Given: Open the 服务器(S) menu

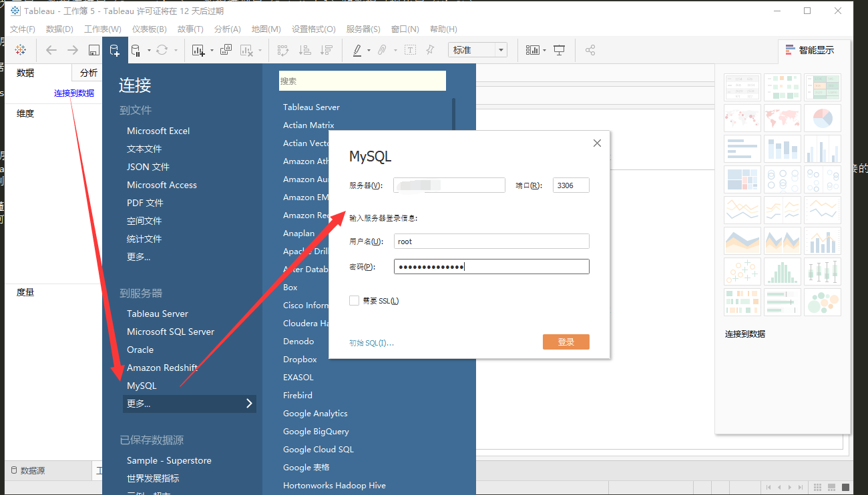Looking at the screenshot, I should [363, 29].
